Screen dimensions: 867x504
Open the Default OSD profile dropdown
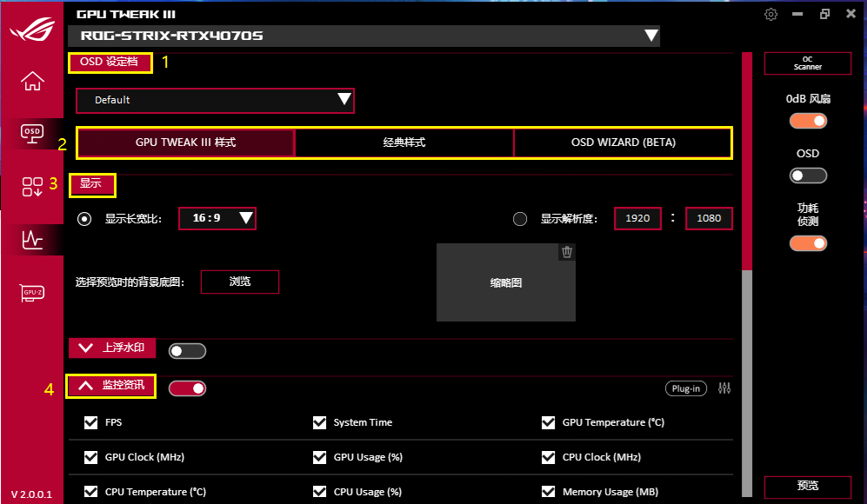tap(215, 100)
